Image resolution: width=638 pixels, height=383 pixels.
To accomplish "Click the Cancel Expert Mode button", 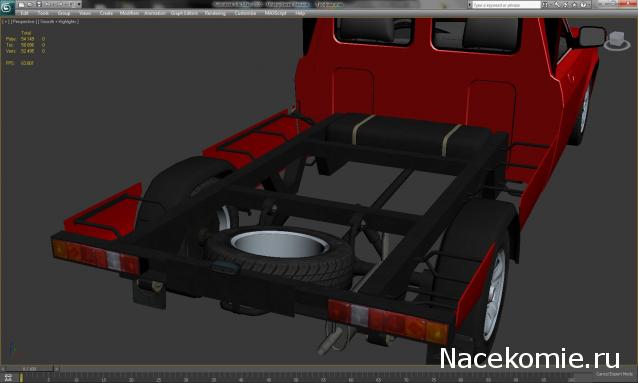I will click(614, 374).
